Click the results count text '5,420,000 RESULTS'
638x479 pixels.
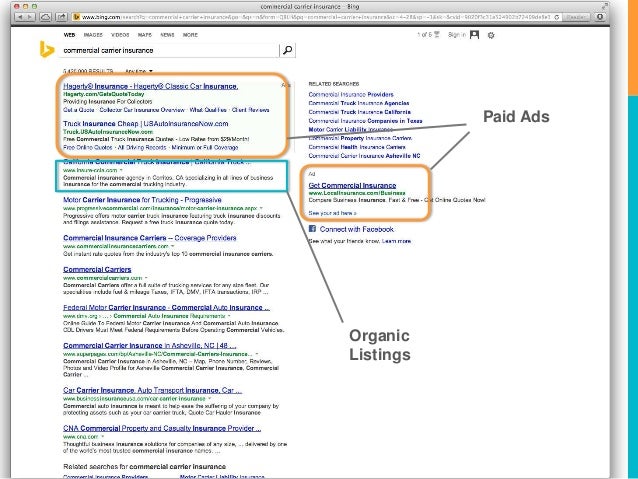coord(88,71)
